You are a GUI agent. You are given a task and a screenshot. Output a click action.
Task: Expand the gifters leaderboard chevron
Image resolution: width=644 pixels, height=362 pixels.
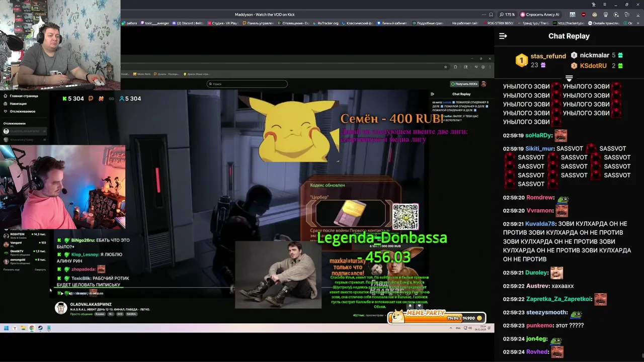pyautogui.click(x=569, y=78)
